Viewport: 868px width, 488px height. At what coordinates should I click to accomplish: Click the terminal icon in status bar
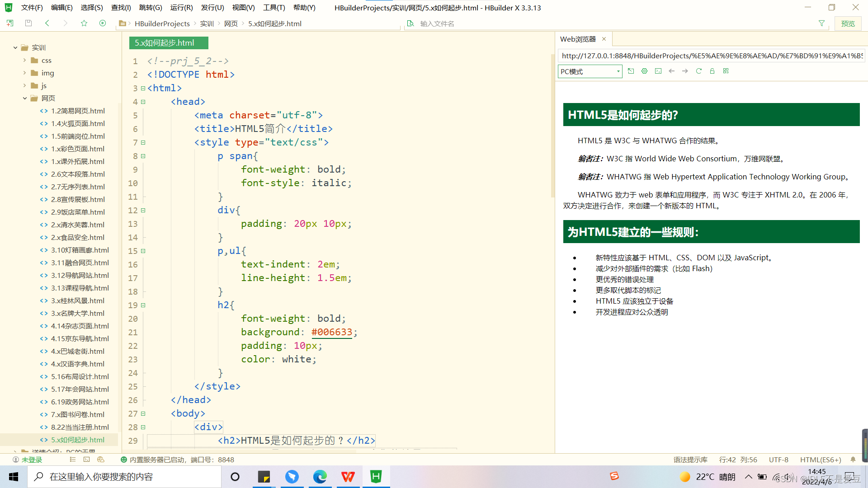[87, 460]
